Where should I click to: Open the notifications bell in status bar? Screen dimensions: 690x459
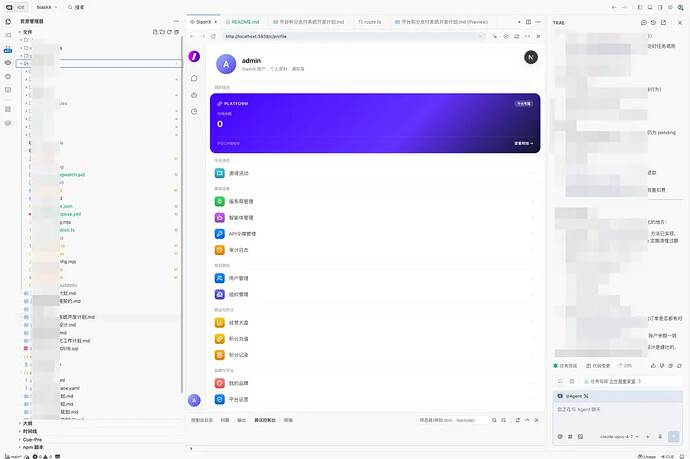(682, 456)
